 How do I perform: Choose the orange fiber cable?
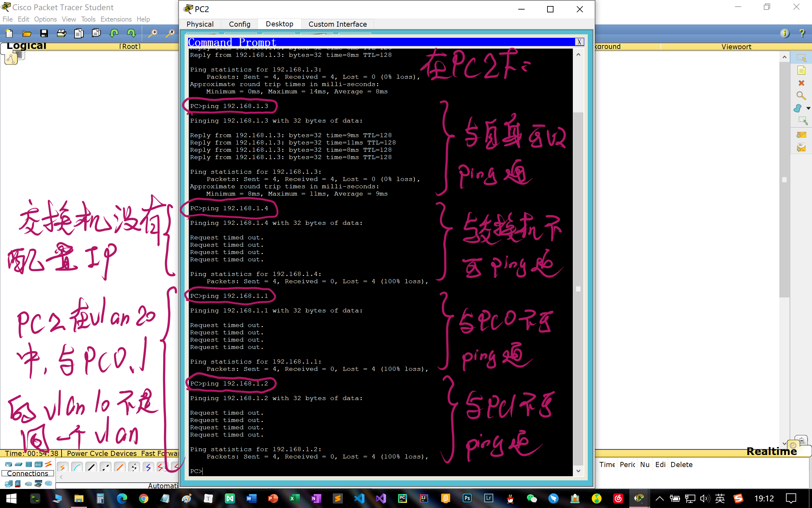pyautogui.click(x=120, y=467)
